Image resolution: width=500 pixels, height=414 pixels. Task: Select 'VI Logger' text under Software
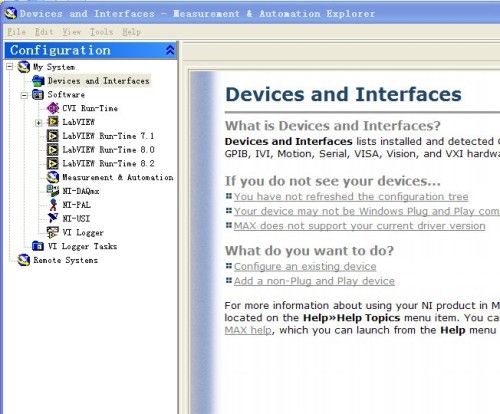(83, 232)
